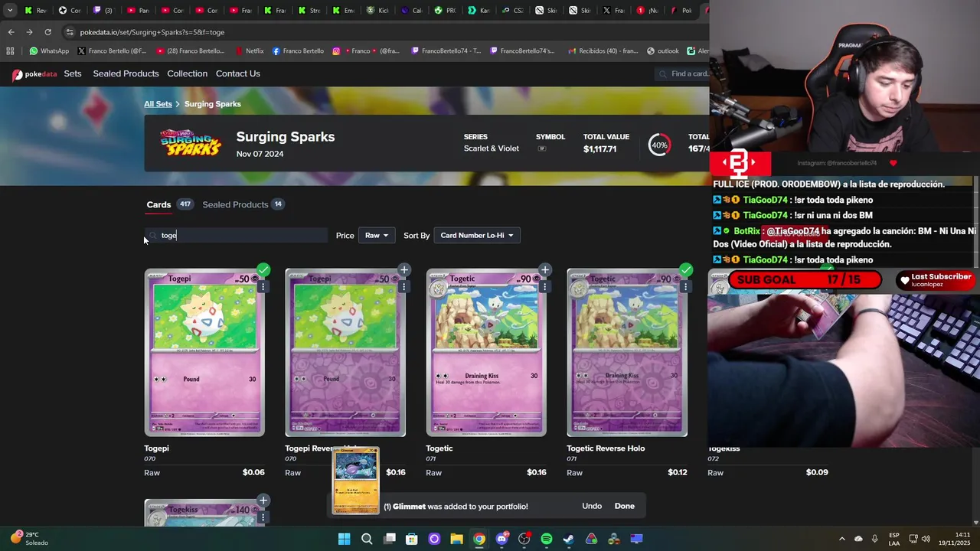Switch the ESP LAA keyboard language indicator

tap(894, 539)
